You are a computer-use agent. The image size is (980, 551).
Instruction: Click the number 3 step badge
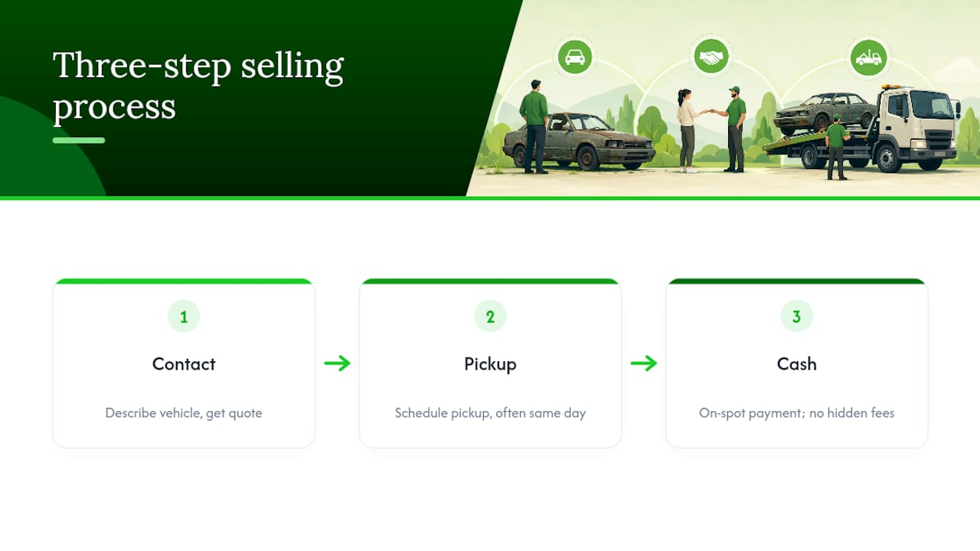coord(796,316)
